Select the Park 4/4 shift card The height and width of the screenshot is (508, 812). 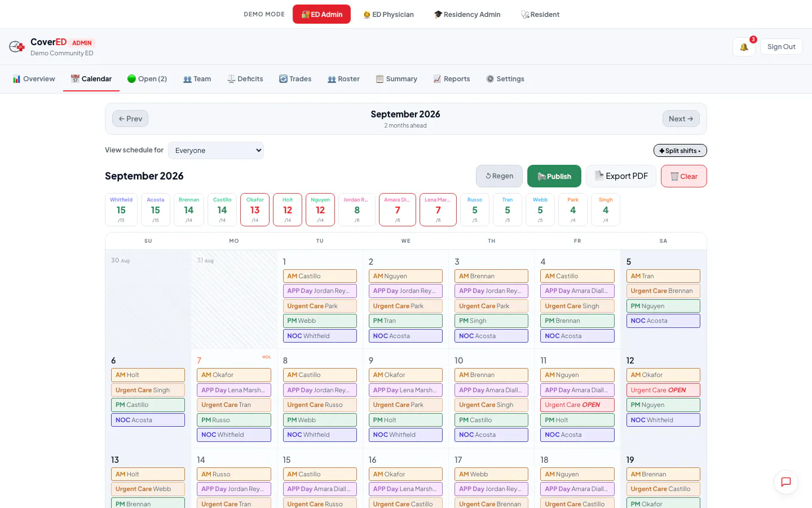click(573, 210)
